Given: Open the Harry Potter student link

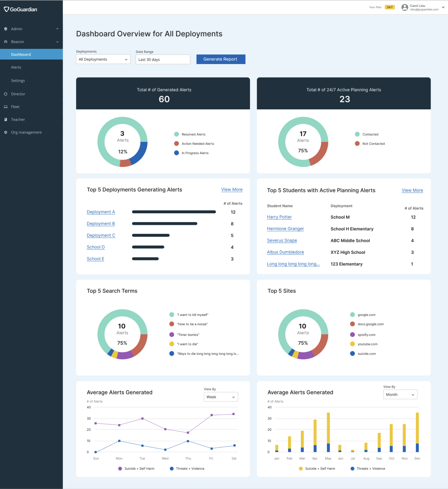Looking at the screenshot, I should (x=279, y=217).
